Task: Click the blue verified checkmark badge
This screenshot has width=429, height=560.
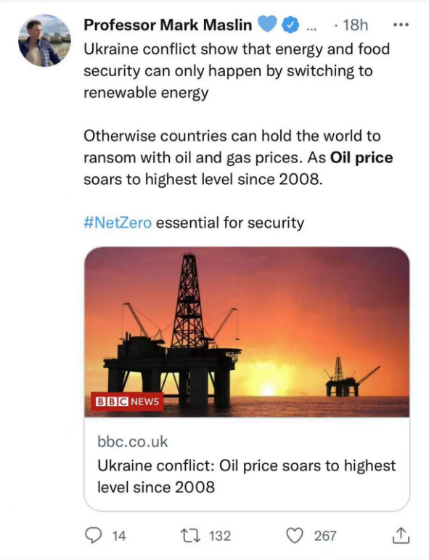Action: click(291, 25)
